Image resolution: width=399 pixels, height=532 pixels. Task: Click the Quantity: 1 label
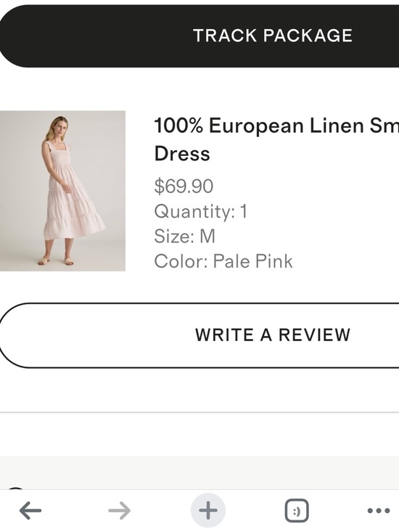pyautogui.click(x=201, y=211)
